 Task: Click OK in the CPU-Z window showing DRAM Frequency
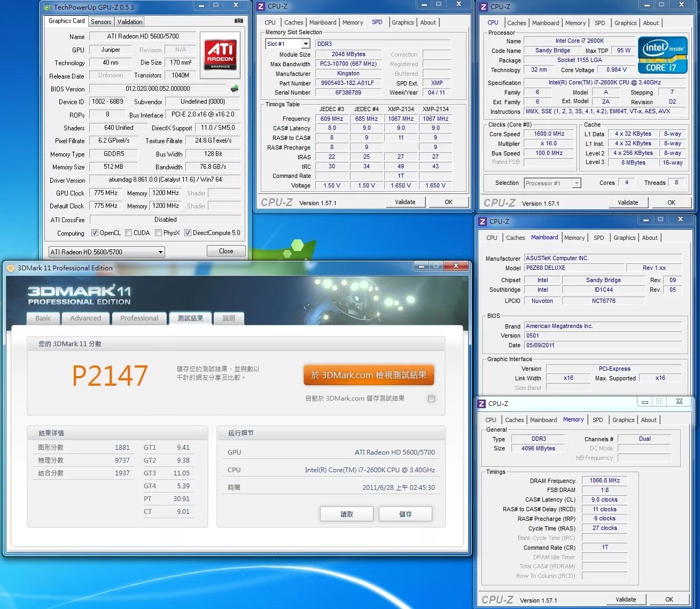(x=669, y=599)
